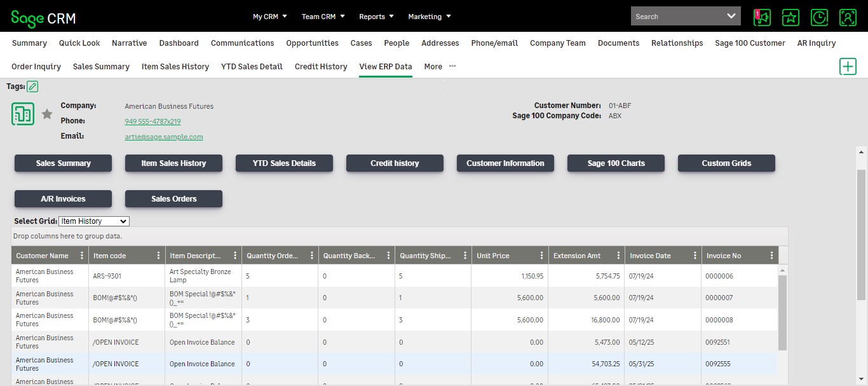Expand the More tabs menu
The width and height of the screenshot is (868, 386).
[x=439, y=67]
